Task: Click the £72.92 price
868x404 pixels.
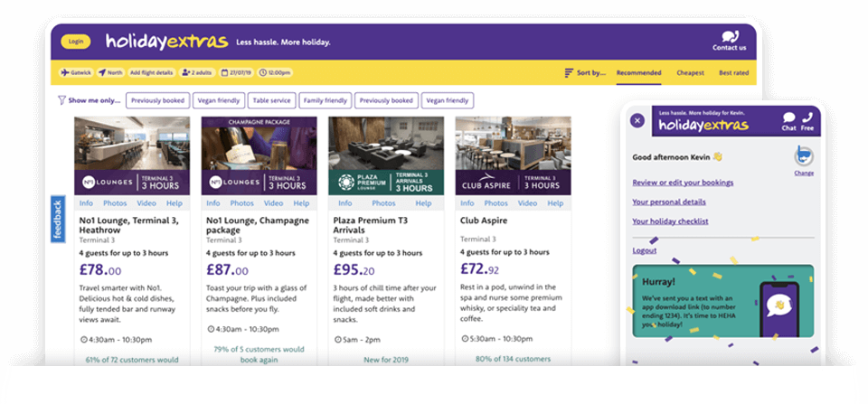Action: [481, 269]
